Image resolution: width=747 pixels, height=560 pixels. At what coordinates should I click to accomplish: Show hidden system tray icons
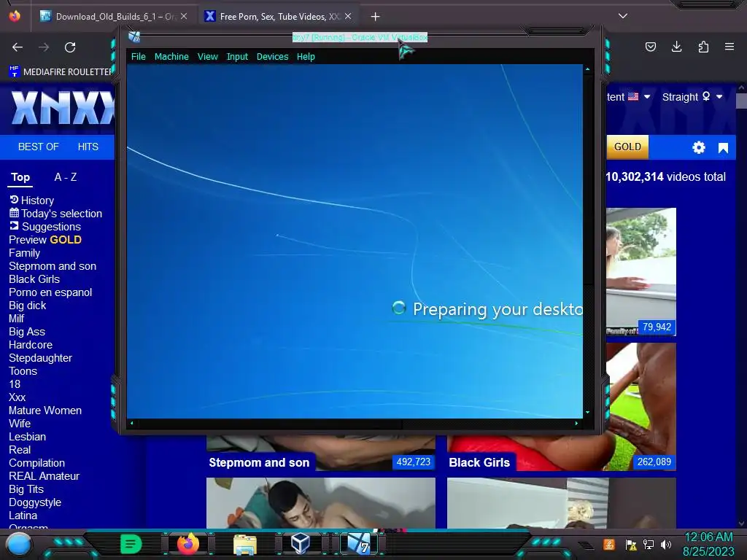[586, 545]
